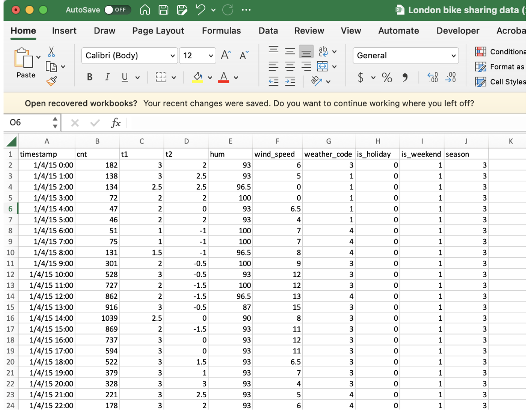Viewport: 532px width, 410px height.
Task: Open the font name dropdown
Action: 173,56
